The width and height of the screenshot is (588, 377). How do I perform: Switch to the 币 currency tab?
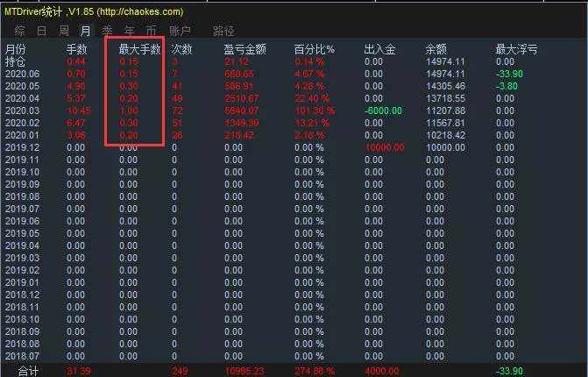pos(151,31)
